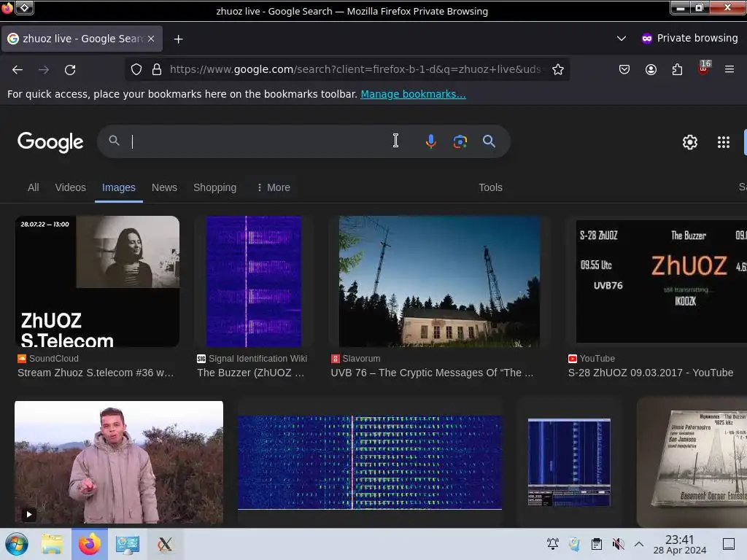View site security via padlock icon
This screenshot has height=560, width=747.
(157, 69)
